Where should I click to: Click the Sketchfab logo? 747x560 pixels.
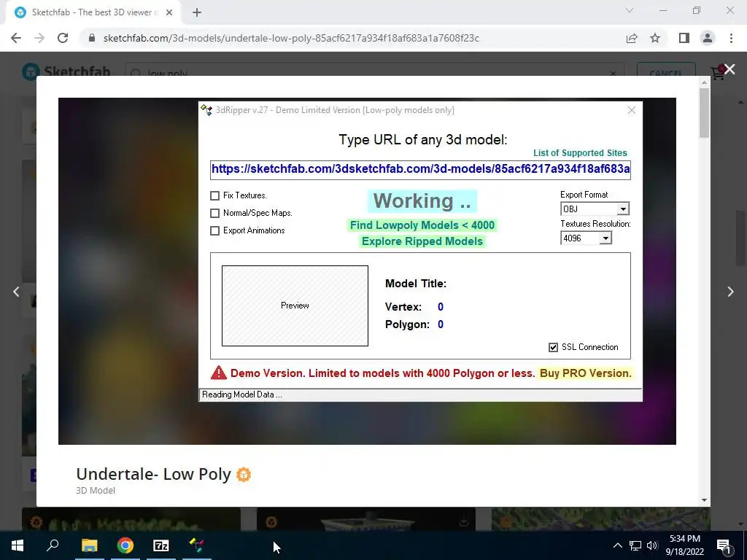click(66, 72)
